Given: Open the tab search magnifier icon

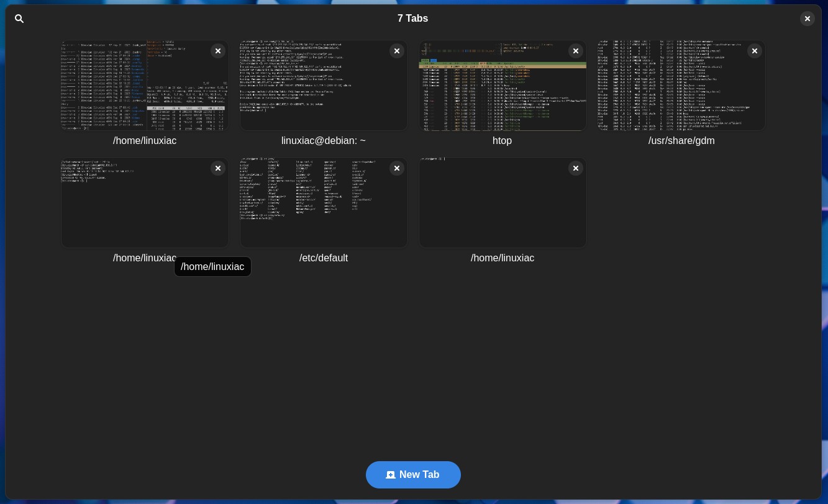Looking at the screenshot, I should point(19,19).
